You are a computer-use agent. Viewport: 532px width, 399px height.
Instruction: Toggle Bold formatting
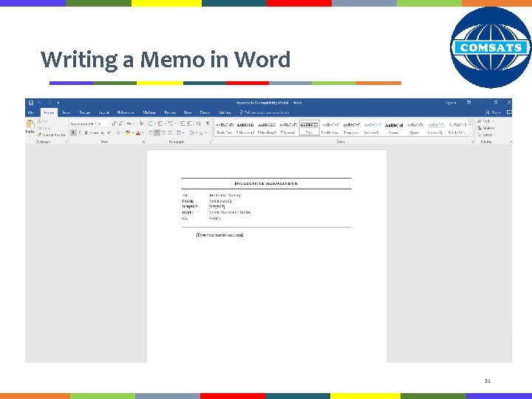pos(73,133)
